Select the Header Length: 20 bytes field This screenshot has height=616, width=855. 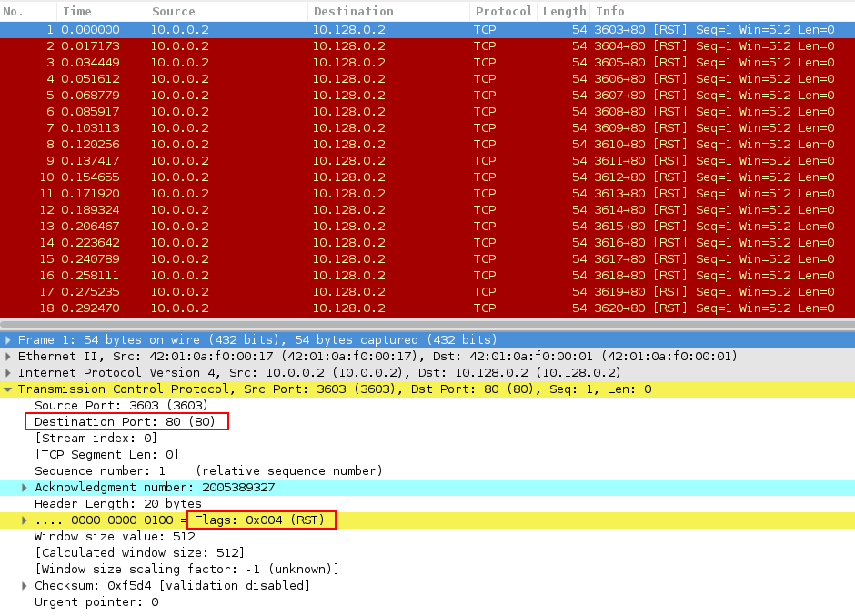click(427, 503)
